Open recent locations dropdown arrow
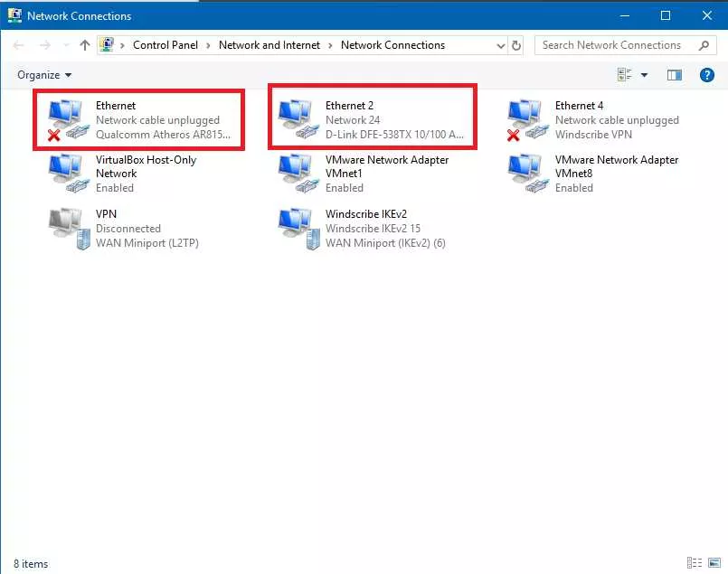Screen dimensions: 728x574 (x=66, y=45)
